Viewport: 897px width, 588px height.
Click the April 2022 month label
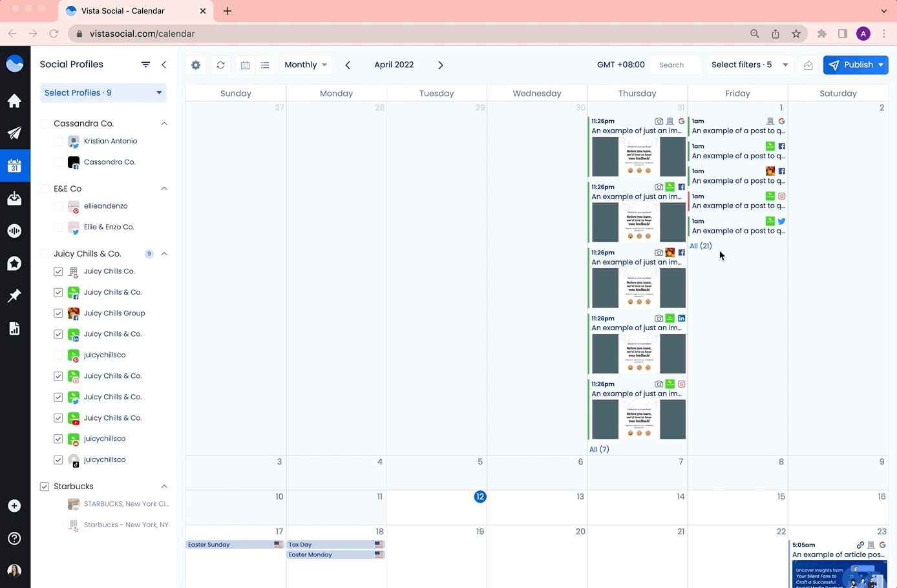(394, 65)
